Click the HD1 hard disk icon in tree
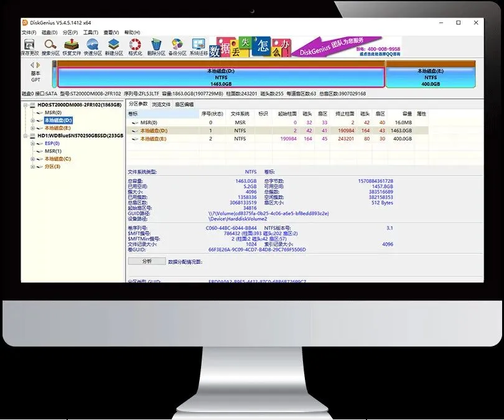The image size is (504, 420). (32, 136)
